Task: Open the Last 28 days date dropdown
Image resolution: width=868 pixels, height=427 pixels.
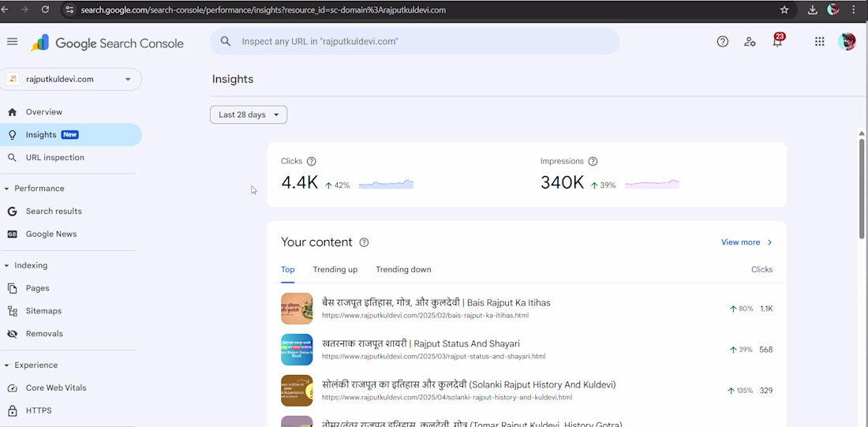Action: tap(249, 114)
